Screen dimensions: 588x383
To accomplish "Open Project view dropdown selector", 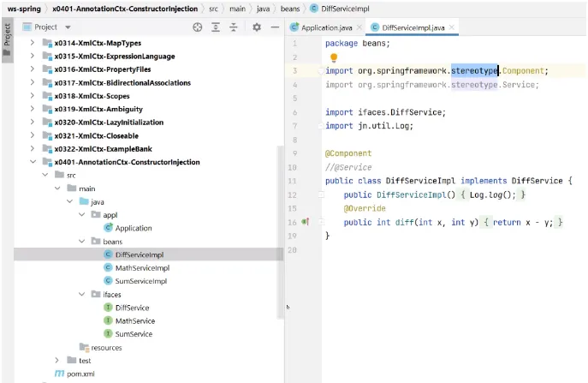I will [x=68, y=27].
